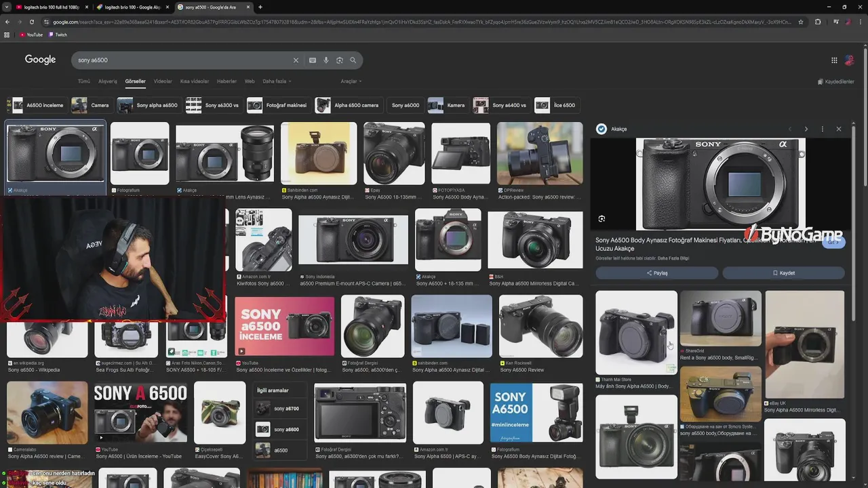868x488 pixels.
Task: Open the Google apps grid menu
Action: [x=834, y=60]
